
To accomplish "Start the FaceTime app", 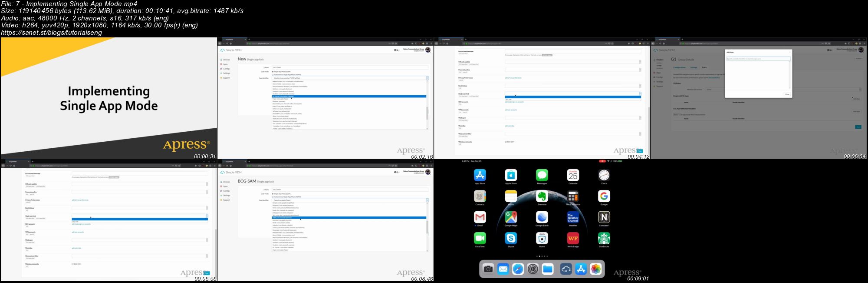I will [x=480, y=238].
